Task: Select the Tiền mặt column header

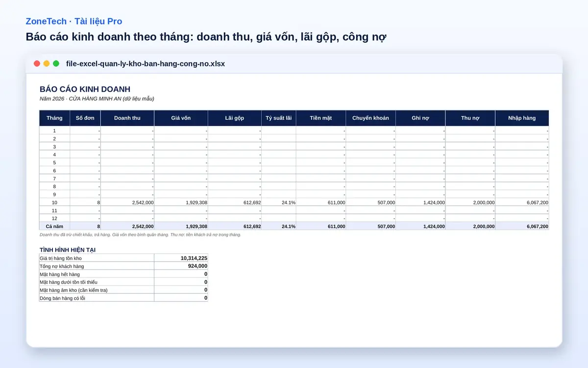Action: click(321, 118)
